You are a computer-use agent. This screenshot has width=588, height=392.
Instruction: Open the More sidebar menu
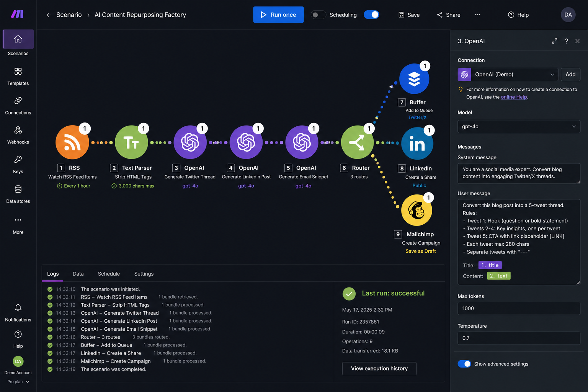click(18, 225)
